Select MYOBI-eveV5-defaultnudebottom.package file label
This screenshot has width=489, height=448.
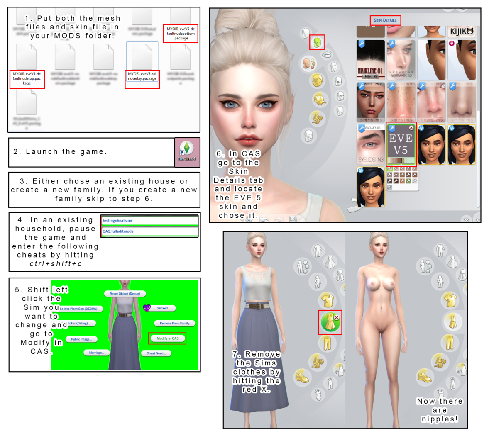point(181,34)
